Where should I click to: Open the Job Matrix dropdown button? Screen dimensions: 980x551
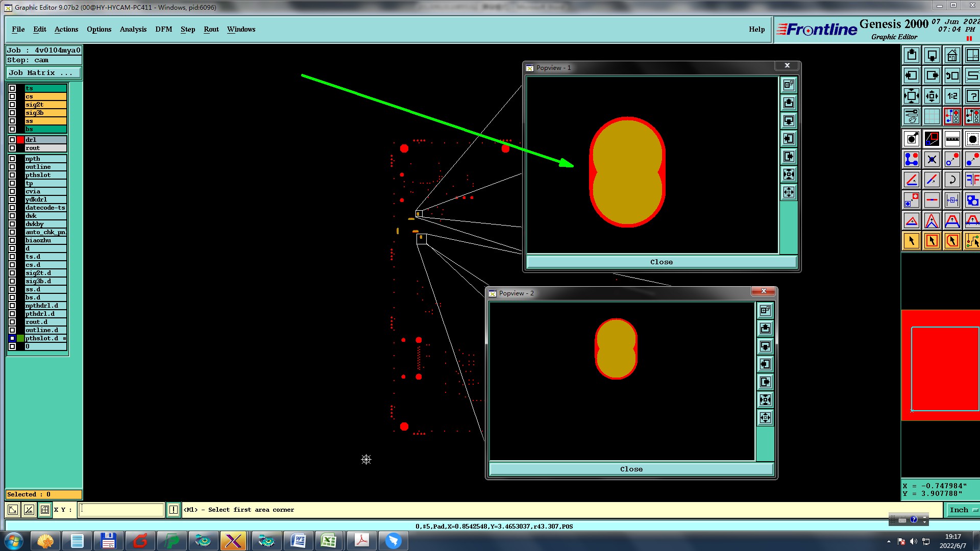tap(43, 73)
